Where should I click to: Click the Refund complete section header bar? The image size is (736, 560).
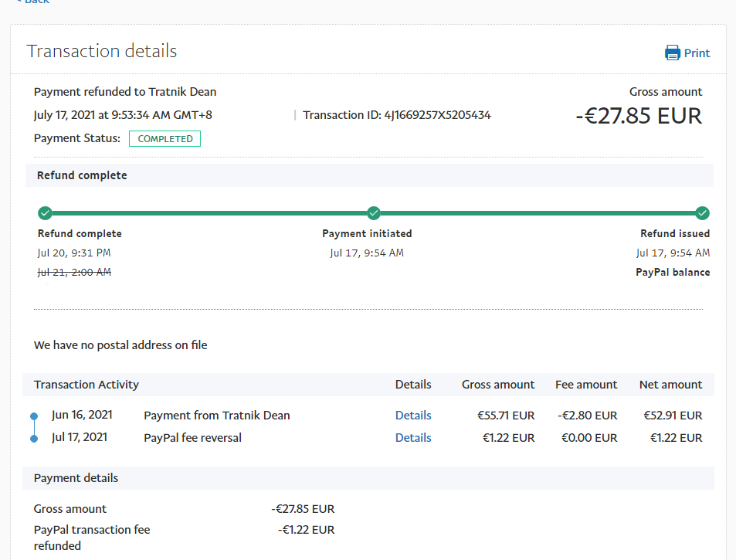click(x=82, y=175)
